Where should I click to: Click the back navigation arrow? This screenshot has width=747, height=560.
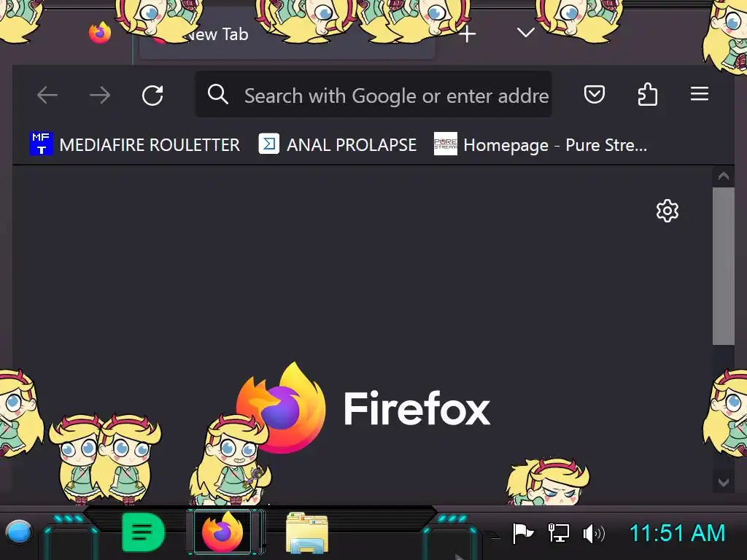47,96
